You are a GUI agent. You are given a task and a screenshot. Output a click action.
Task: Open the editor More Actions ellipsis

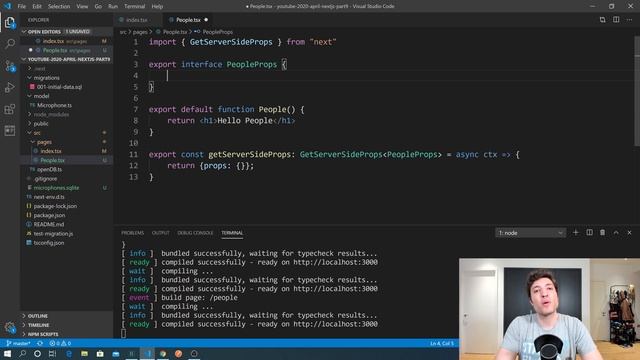pyautogui.click(x=629, y=20)
